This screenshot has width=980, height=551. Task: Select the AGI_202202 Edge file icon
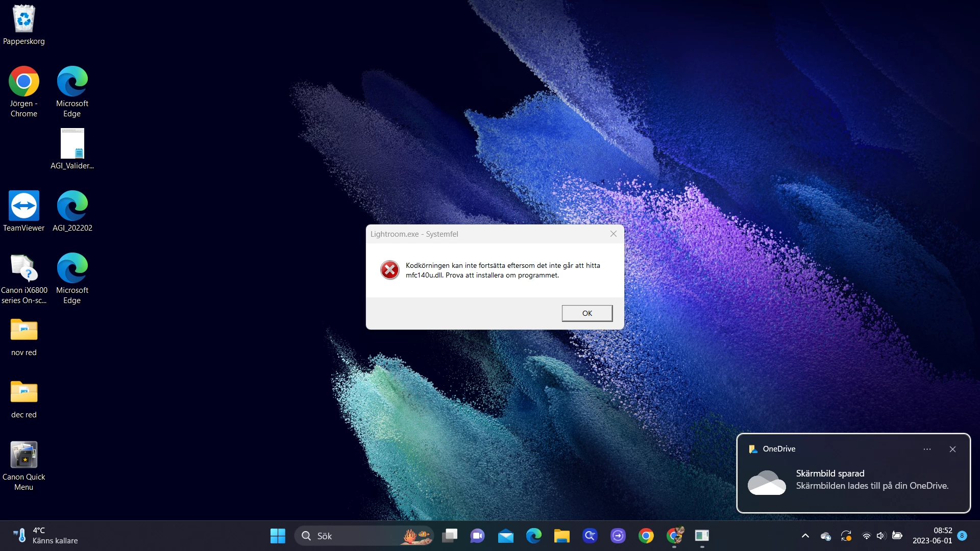coord(72,206)
